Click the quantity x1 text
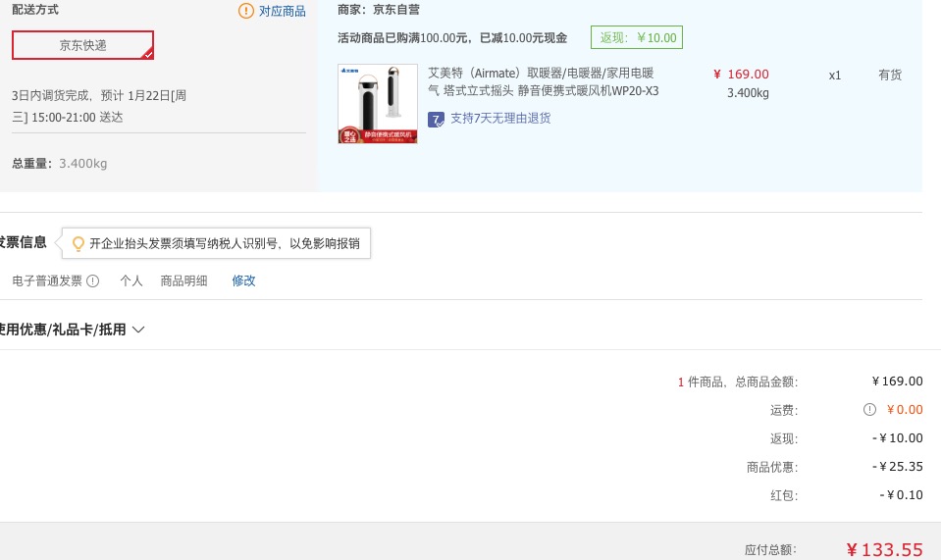The height and width of the screenshot is (560, 941). 835,76
